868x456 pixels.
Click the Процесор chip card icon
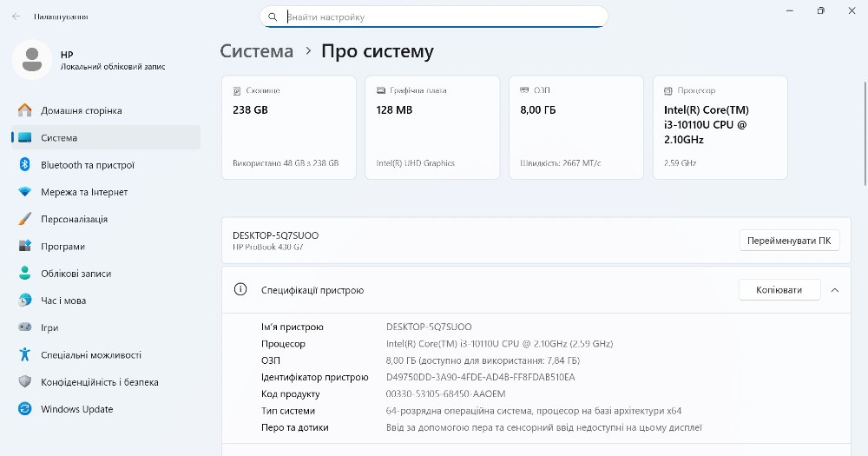coord(668,90)
